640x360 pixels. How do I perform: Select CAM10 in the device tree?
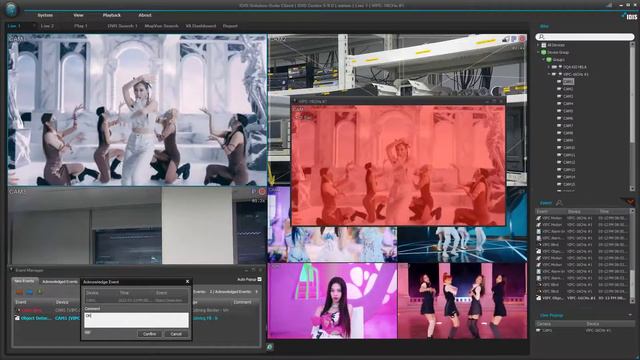coord(569,148)
